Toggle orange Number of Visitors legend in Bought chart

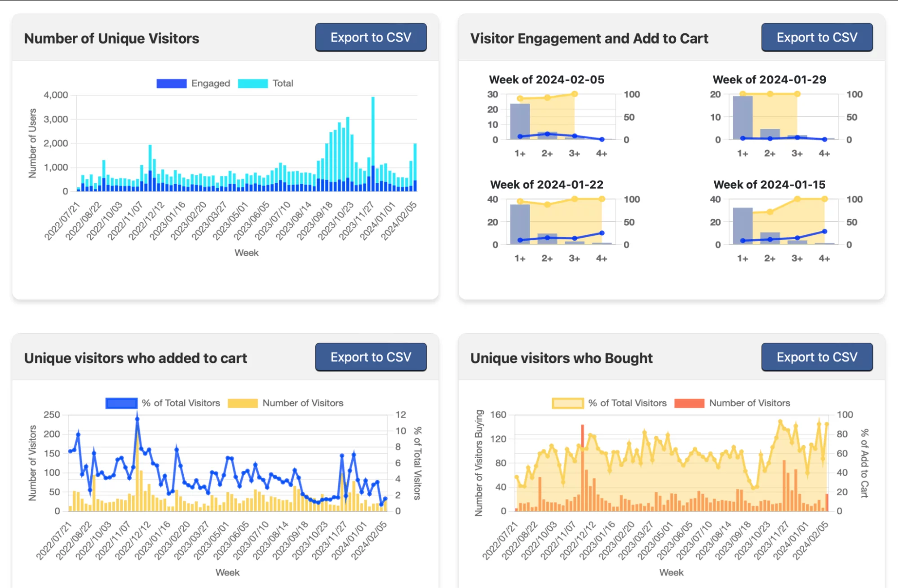[x=732, y=403]
